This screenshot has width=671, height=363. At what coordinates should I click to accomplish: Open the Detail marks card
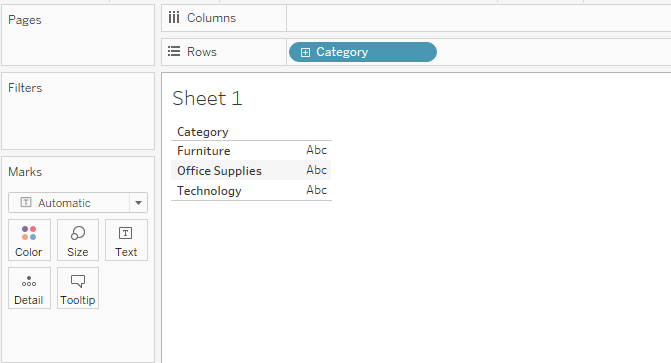(x=29, y=288)
